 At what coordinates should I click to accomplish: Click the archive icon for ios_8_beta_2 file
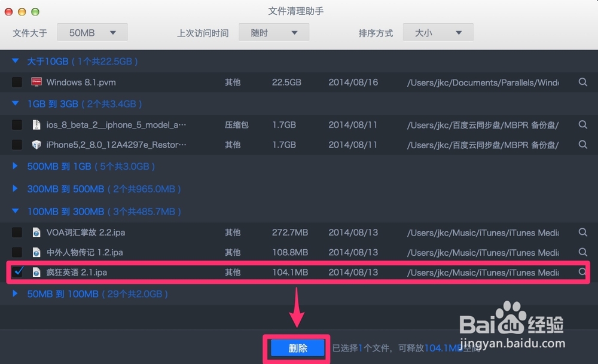pyautogui.click(x=36, y=125)
